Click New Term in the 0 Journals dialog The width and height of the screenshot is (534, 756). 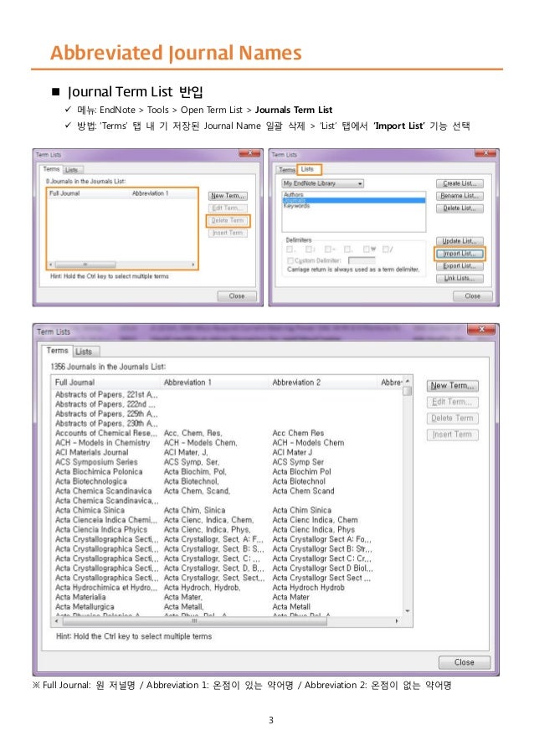[x=228, y=196]
